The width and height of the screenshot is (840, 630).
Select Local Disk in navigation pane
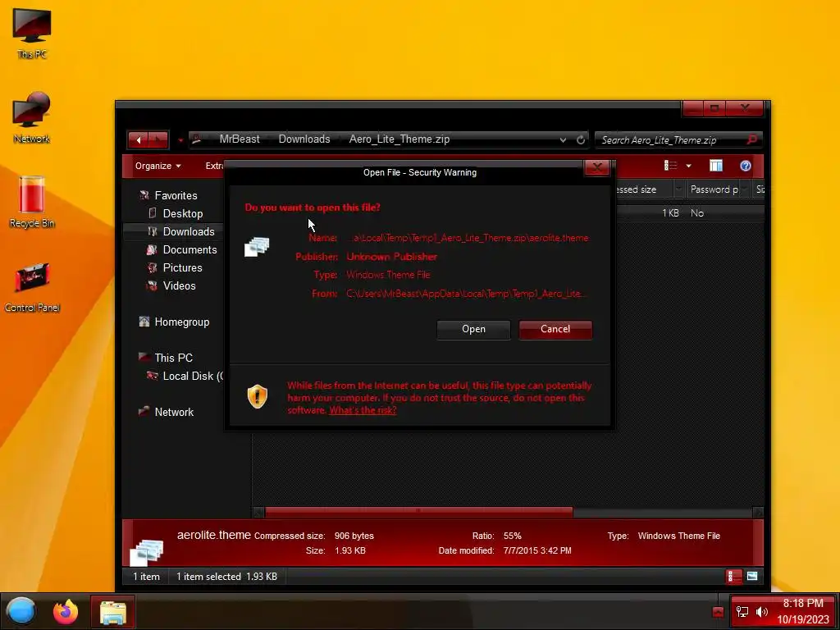[185, 376]
